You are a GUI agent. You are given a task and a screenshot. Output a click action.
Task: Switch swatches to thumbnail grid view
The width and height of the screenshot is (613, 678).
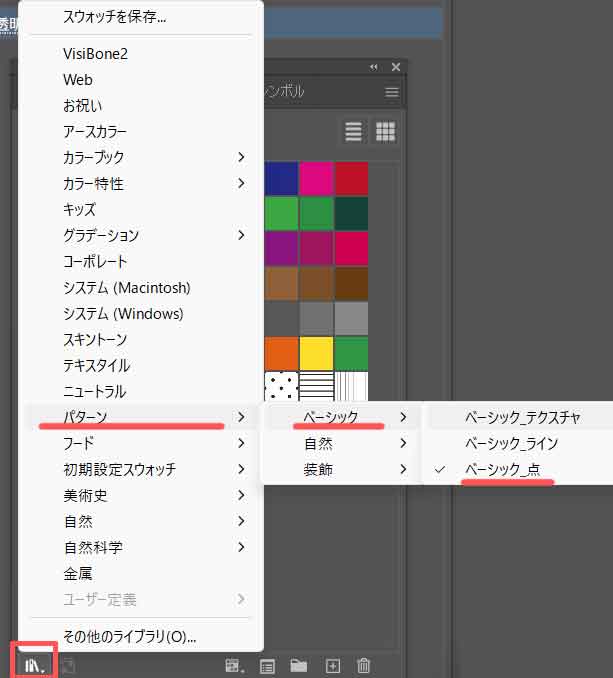[385, 131]
